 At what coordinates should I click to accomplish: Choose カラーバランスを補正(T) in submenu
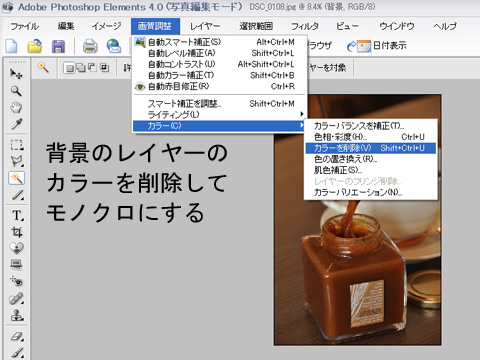point(370,126)
